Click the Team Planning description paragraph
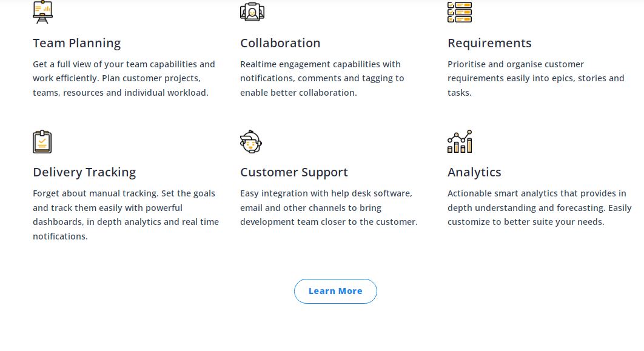 coord(124,78)
